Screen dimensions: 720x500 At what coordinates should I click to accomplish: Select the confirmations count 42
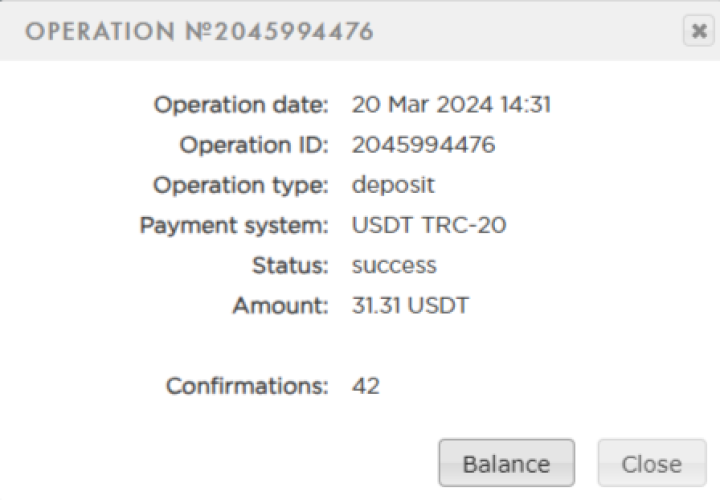point(367,385)
